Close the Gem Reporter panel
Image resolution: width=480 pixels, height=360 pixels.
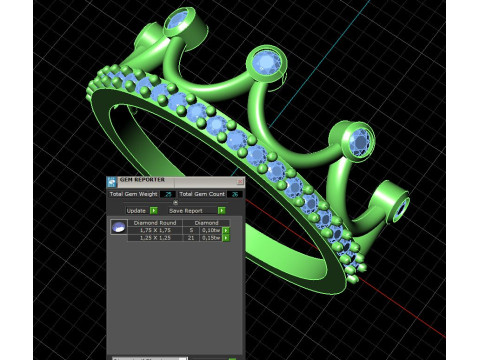pyautogui.click(x=240, y=182)
